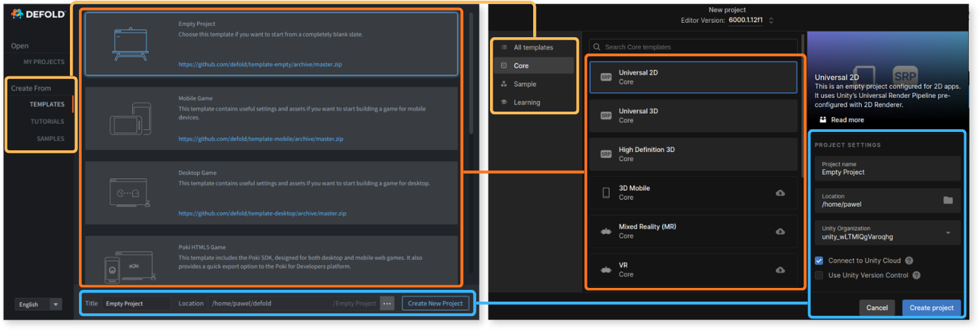Click the folder icon in the Location field
This screenshot has width=980, height=331.
click(x=948, y=200)
